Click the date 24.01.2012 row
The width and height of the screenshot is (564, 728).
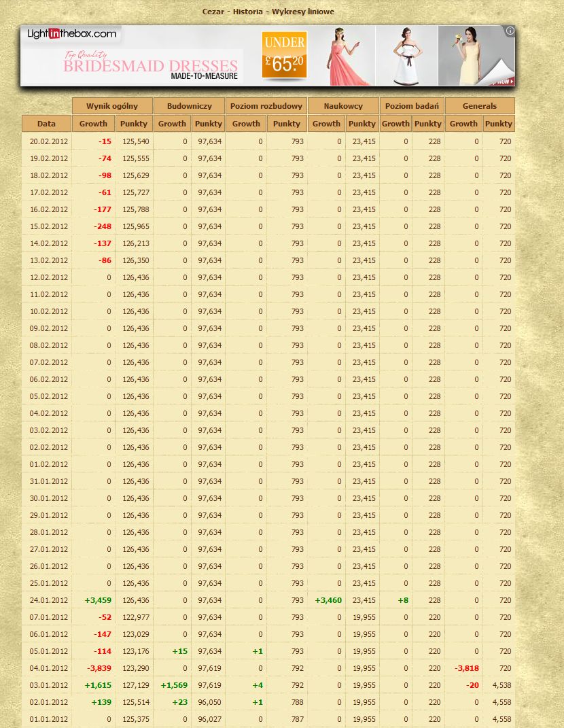tap(49, 600)
